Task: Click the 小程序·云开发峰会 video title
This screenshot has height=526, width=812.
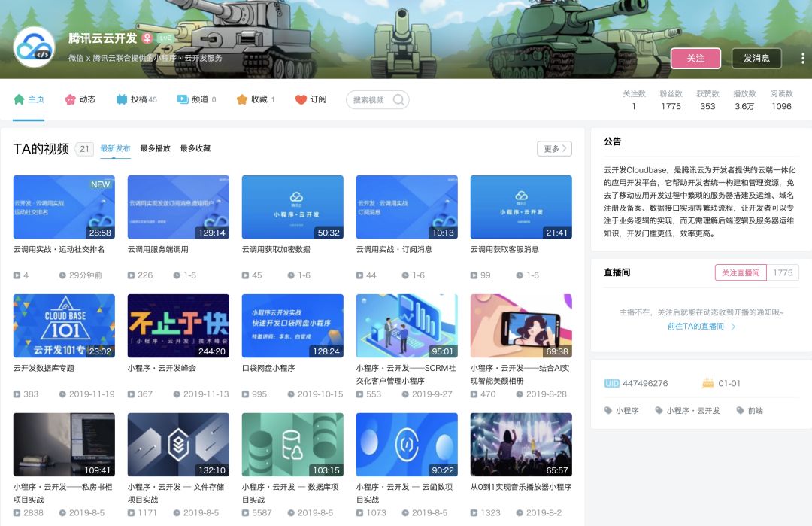Action: [162, 369]
